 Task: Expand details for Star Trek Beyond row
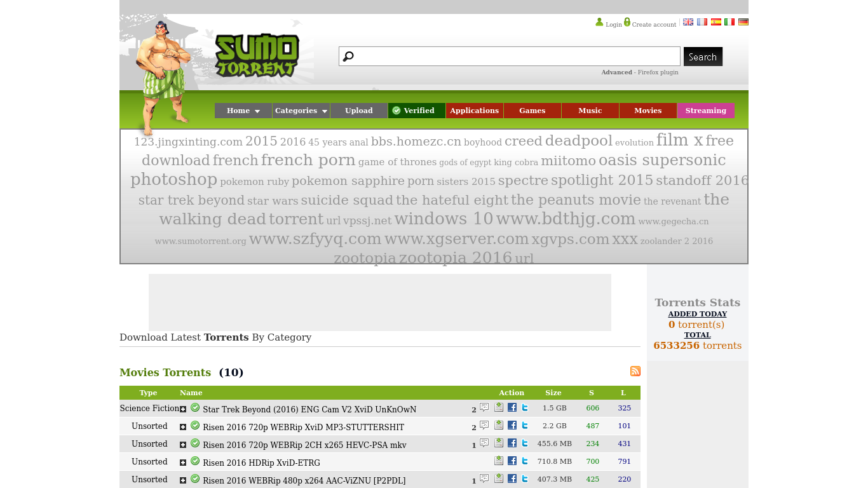[x=183, y=409]
